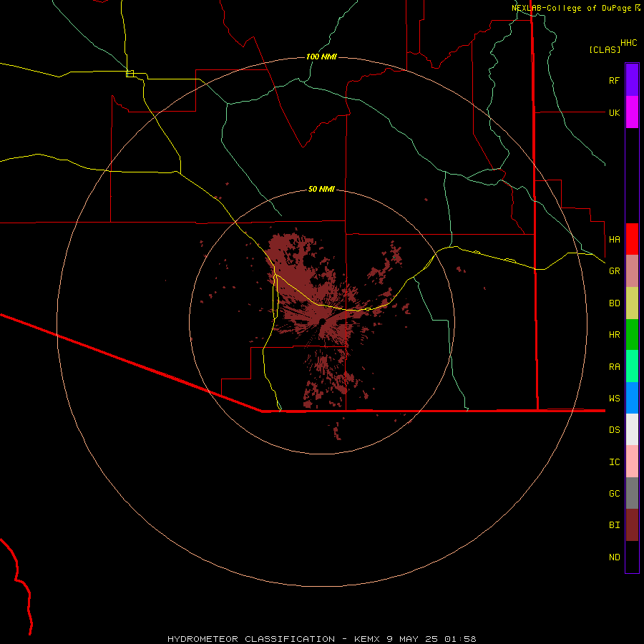Click the HR green legend swatch
644x644 pixels.
tap(632, 335)
